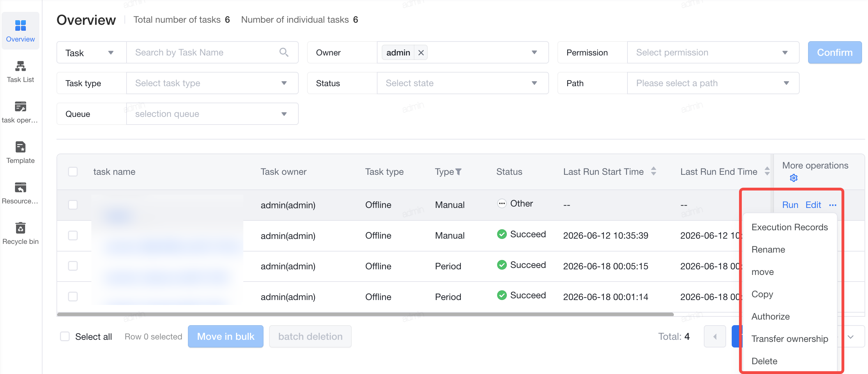Open the task operations sidebar icon

click(x=21, y=106)
